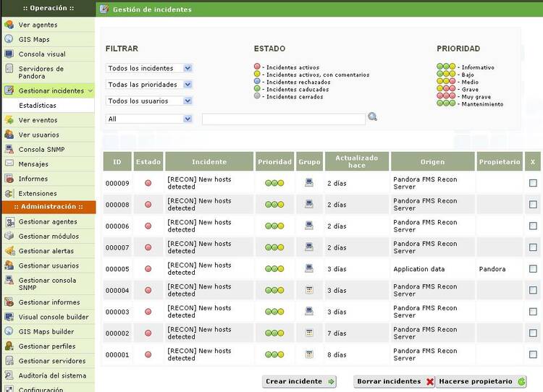This screenshot has height=392, width=543.
Task: Click red status dot of incident 000005
Action: [x=148, y=269]
